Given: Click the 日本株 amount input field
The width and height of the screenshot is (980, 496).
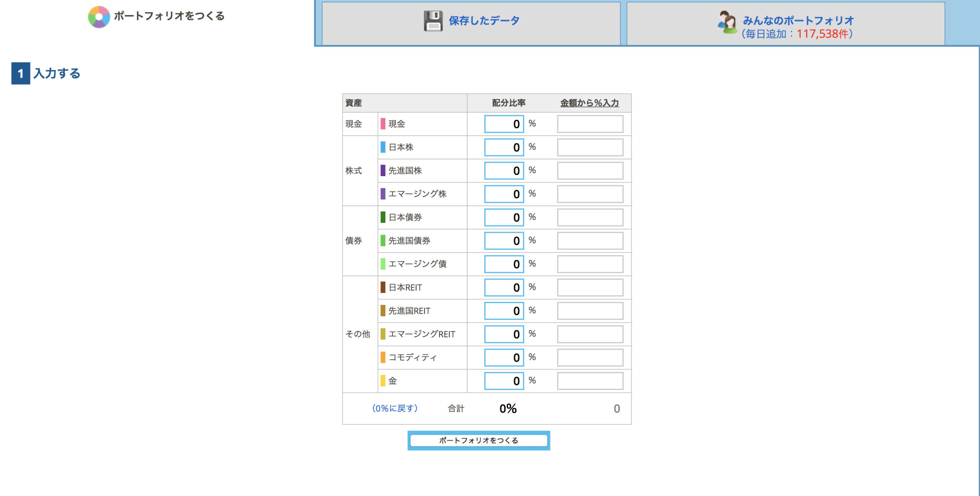Looking at the screenshot, I should (590, 147).
